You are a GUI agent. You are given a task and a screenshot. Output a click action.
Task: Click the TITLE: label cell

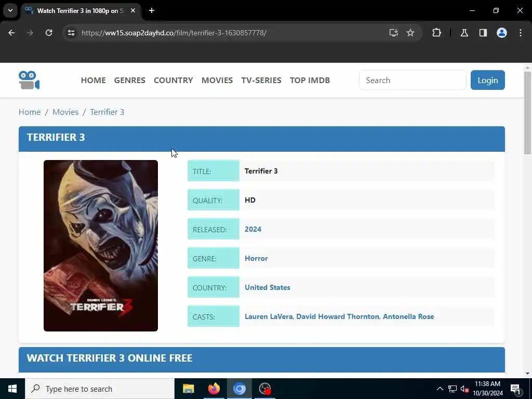coord(214,171)
